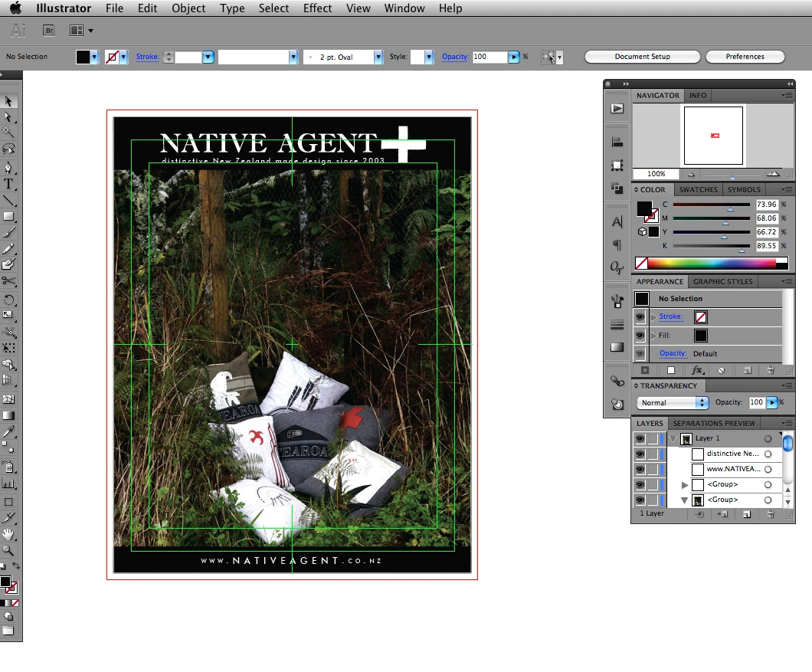Select the Rotate tool

coord(8,300)
